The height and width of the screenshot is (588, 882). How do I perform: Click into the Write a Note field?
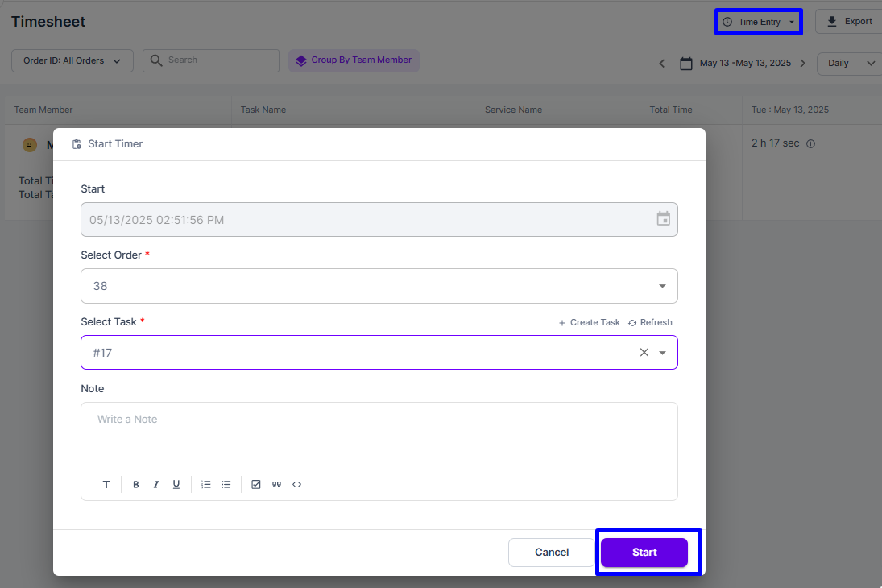click(x=379, y=435)
